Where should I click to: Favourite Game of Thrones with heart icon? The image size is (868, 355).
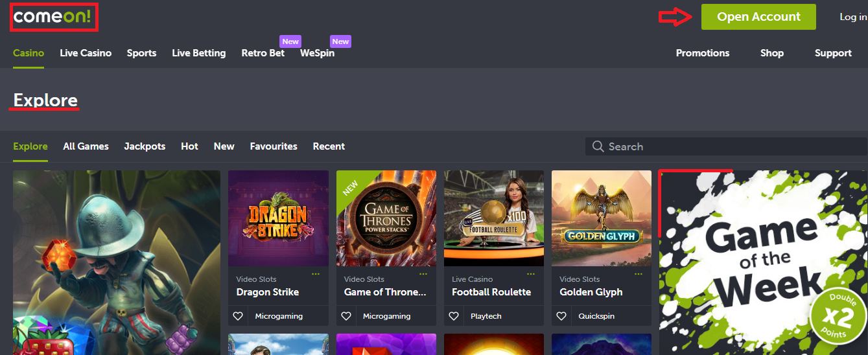click(x=346, y=316)
